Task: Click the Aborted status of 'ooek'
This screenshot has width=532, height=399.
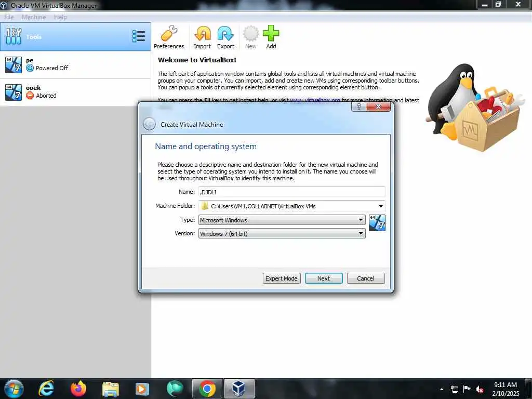Action: tap(42, 96)
